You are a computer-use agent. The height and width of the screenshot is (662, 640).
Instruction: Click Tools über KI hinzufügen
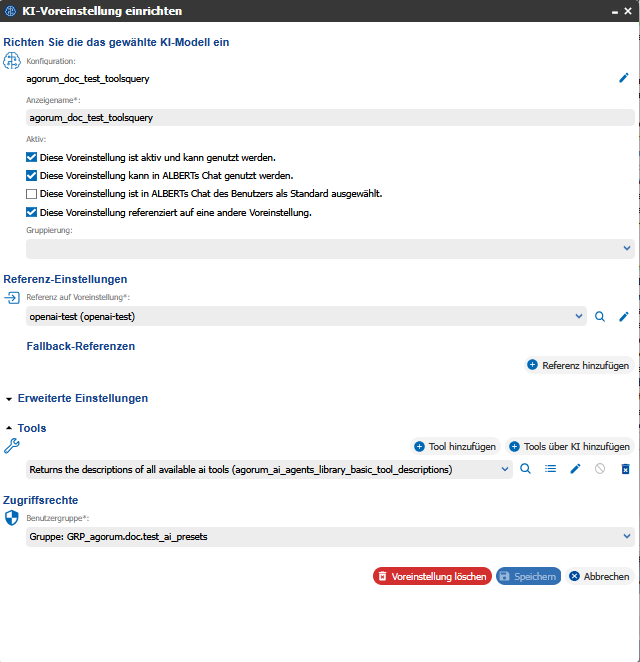click(570, 446)
